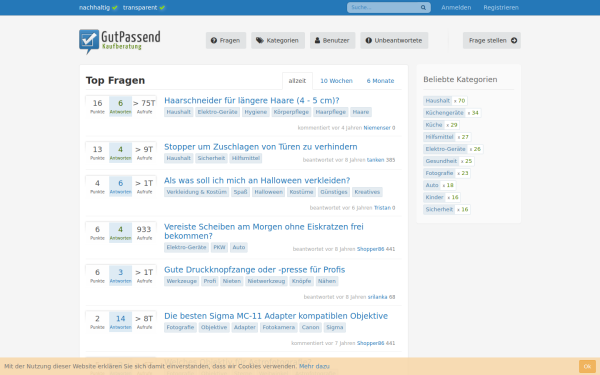Click the Adapter tag
This screenshot has width=600, height=375.
pos(245,328)
